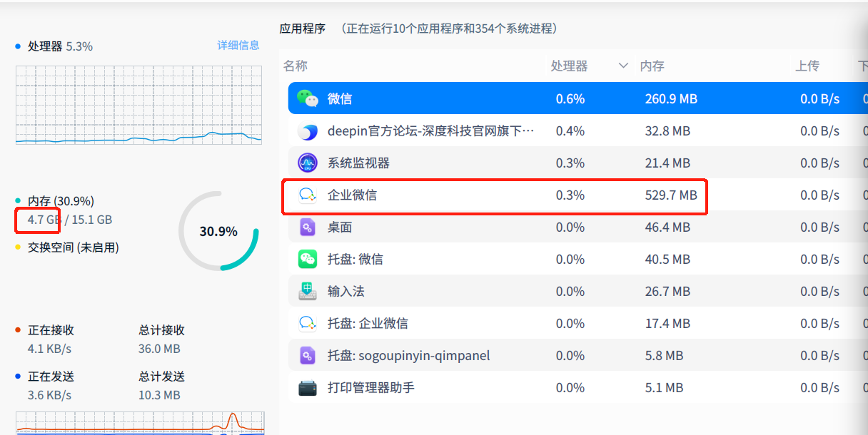This screenshot has width=868, height=435.
Task: Click the deepin forum browser icon
Action: click(308, 131)
